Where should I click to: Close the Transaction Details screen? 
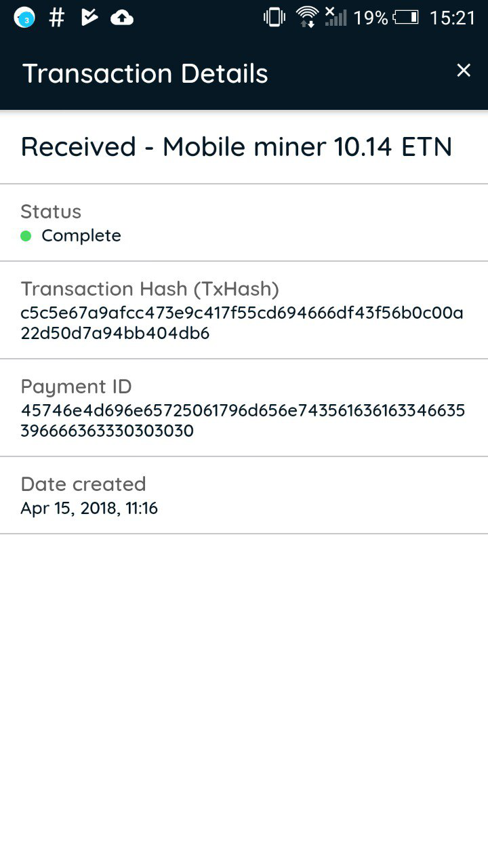point(464,71)
